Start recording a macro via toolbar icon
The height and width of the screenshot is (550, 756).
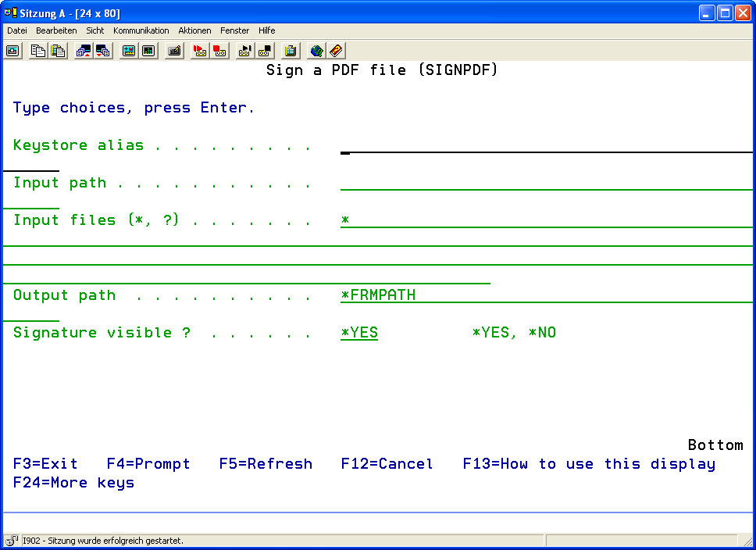200,51
